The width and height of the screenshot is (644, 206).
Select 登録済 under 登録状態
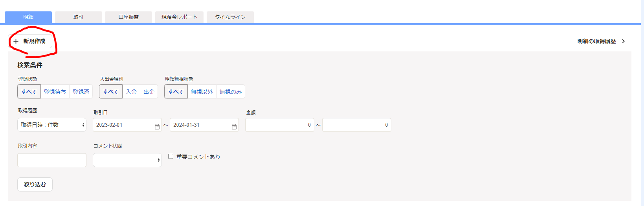pos(81,91)
